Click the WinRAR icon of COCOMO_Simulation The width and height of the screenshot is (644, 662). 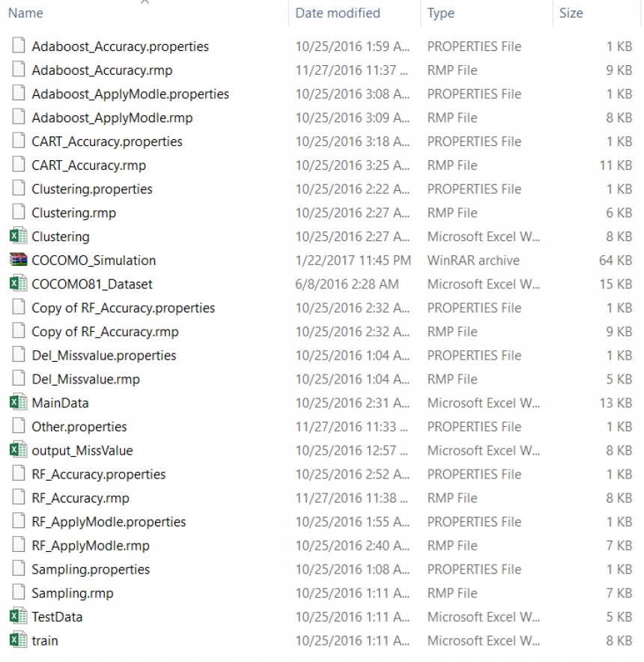pos(18,259)
